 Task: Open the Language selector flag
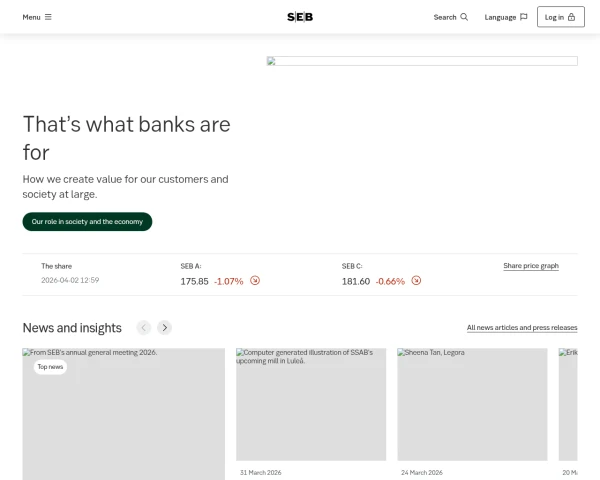[506, 17]
